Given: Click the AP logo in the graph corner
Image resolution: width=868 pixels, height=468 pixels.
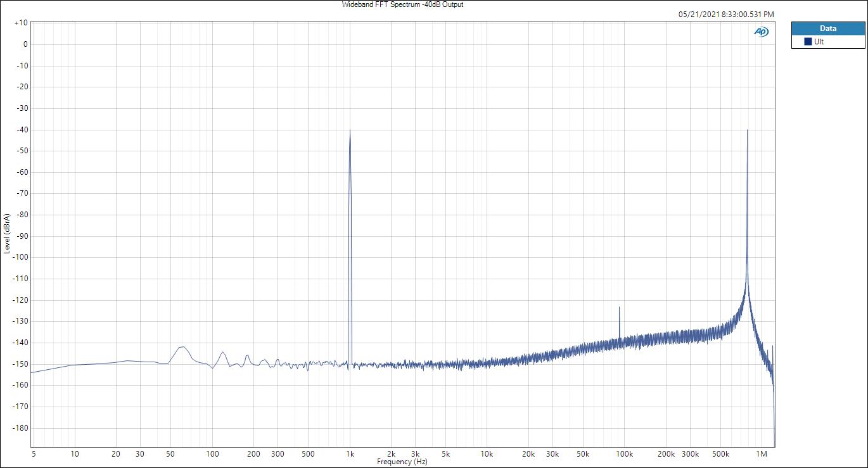Looking at the screenshot, I should coord(761,32).
